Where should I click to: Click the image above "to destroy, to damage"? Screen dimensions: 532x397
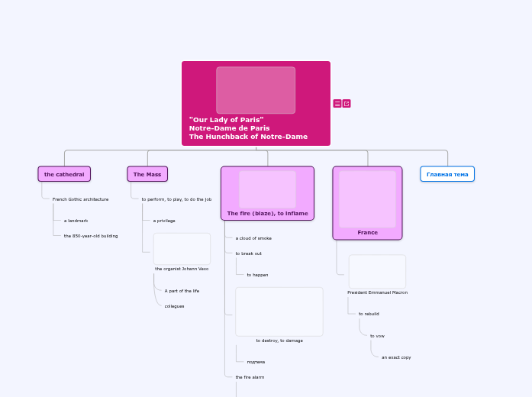(x=279, y=311)
